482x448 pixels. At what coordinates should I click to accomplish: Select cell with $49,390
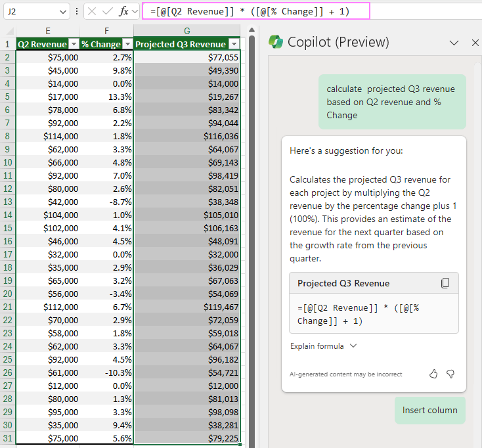[x=187, y=70]
